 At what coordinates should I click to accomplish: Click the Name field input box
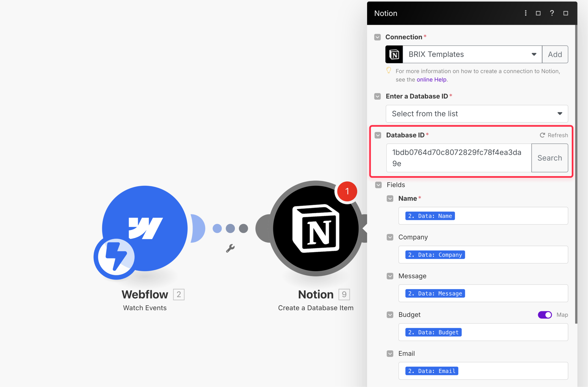pos(483,216)
